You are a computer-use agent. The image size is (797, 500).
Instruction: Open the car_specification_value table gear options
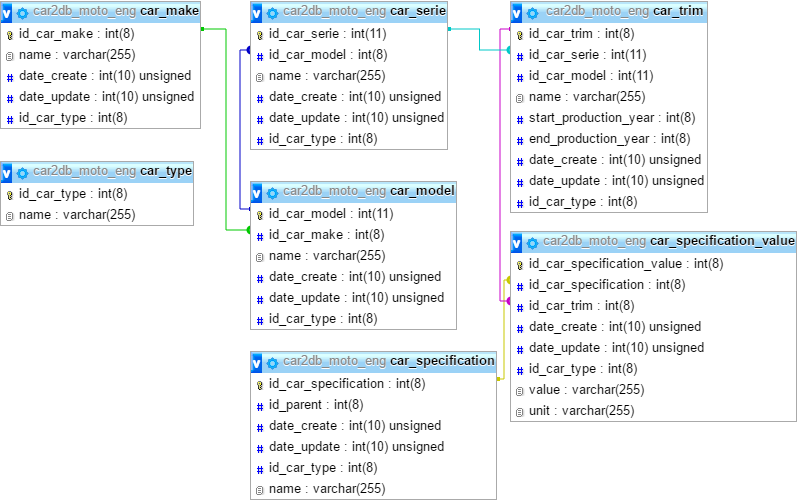[x=533, y=243]
